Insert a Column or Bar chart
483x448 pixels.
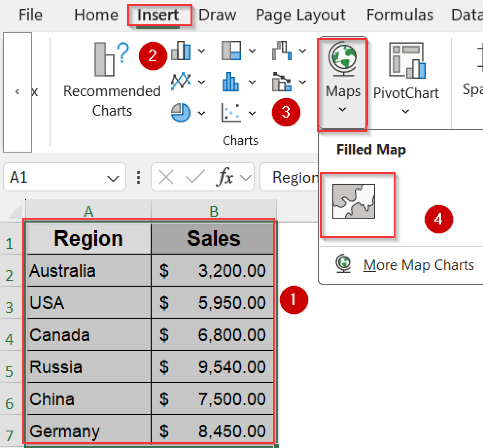181,51
